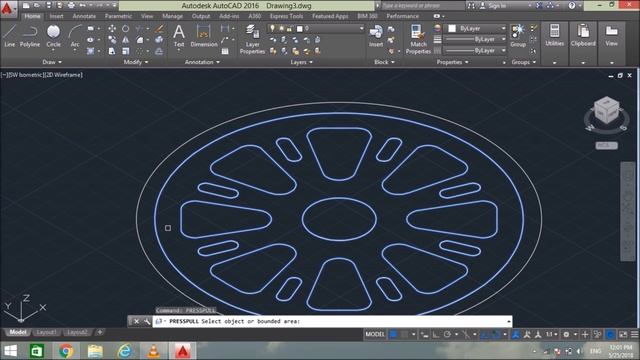Click the Scale tool icon
This screenshot has height=360, width=640.
click(125, 51)
